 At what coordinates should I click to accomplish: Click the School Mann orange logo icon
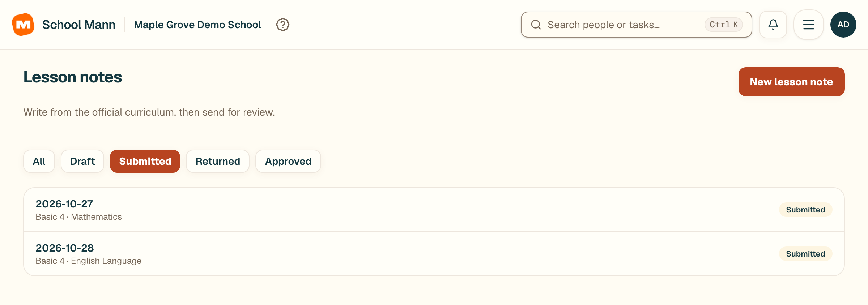(23, 25)
